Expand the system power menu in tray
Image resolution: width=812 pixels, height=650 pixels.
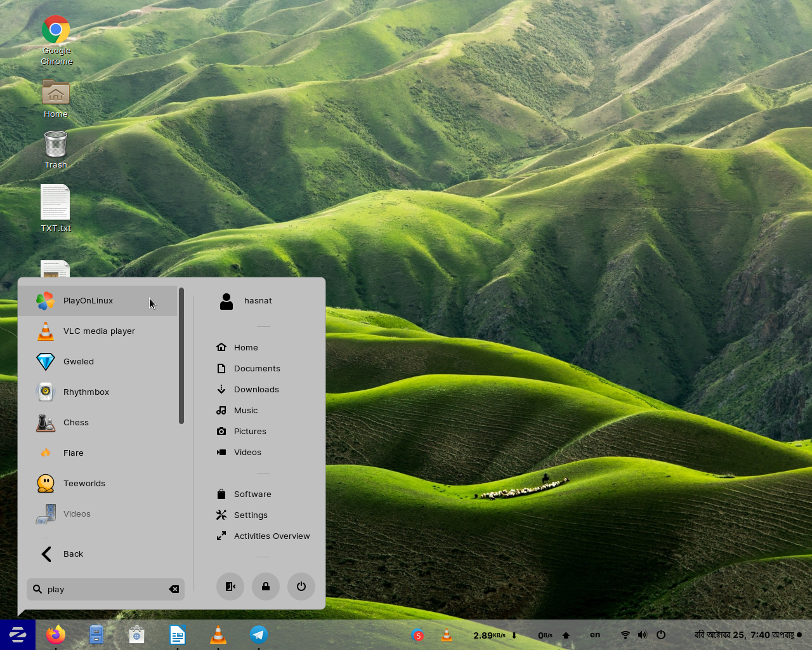click(x=661, y=635)
